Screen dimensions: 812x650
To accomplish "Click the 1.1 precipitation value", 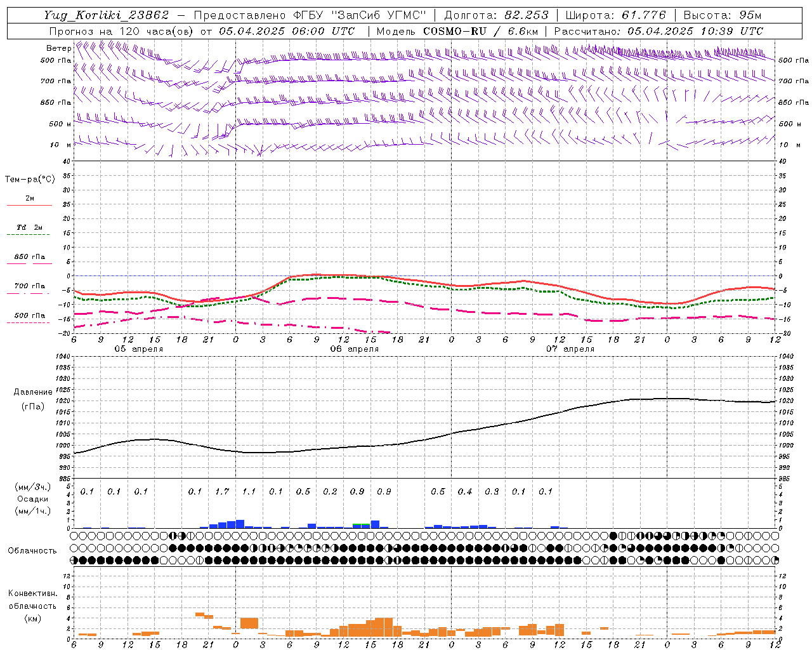I will pyautogui.click(x=249, y=491).
